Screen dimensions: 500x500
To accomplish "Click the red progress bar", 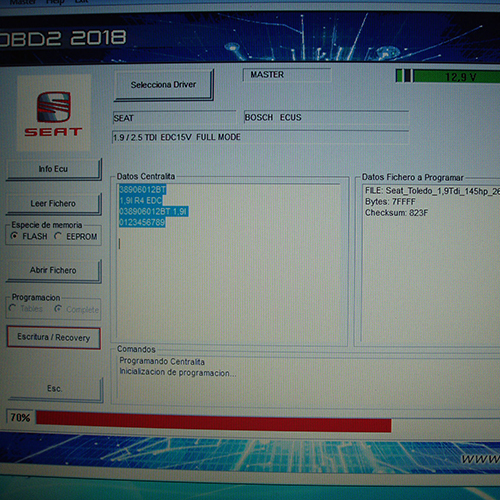I will (213, 421).
